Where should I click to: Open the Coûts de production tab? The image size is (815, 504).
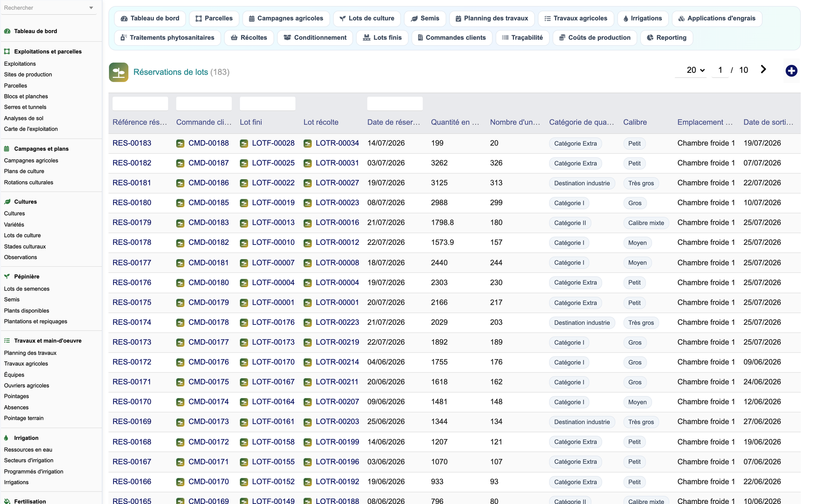[x=595, y=38]
